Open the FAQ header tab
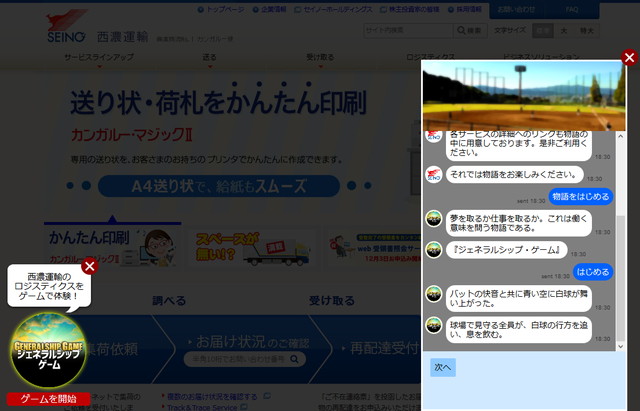 pyautogui.click(x=572, y=9)
